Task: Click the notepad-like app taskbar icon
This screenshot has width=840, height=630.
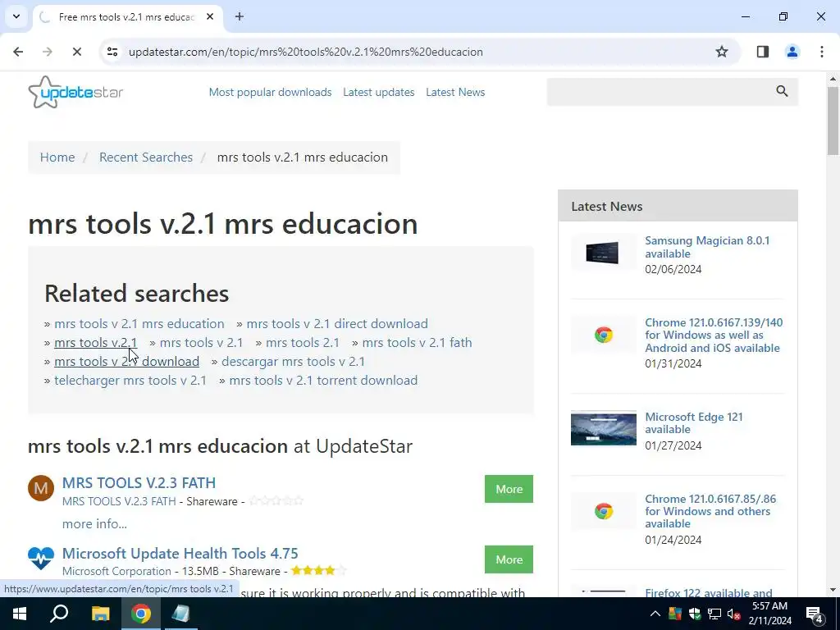Action: (x=181, y=614)
